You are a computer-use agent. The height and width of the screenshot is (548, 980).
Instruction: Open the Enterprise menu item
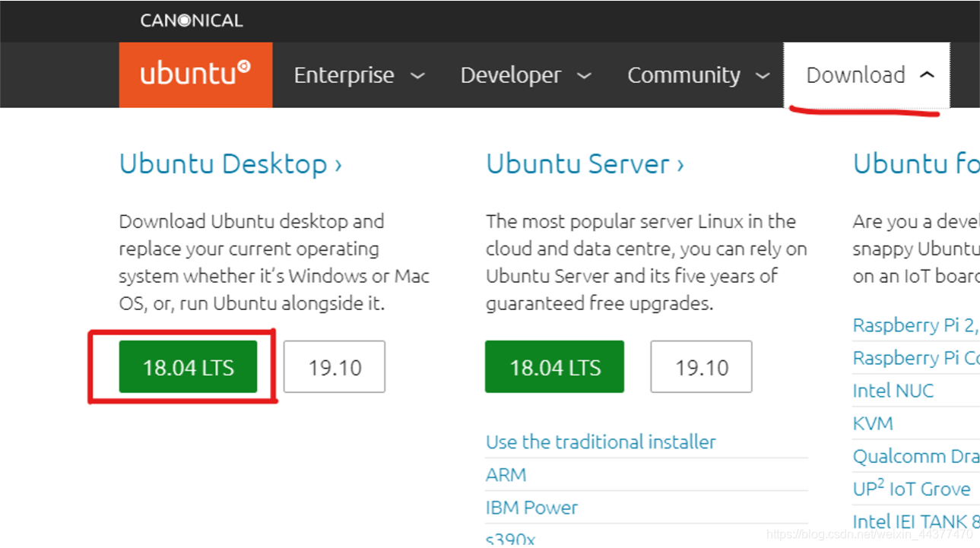(344, 75)
